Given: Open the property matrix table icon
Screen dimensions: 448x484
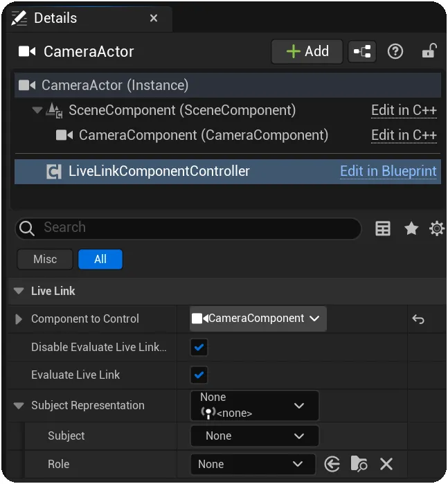Looking at the screenshot, I should [x=382, y=228].
